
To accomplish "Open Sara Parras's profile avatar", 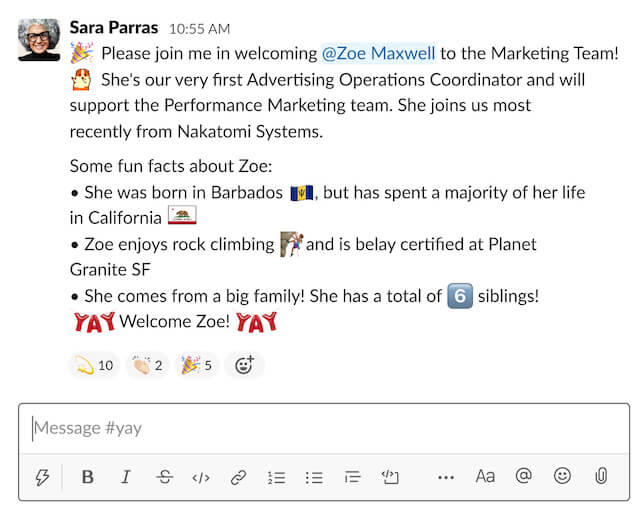I will click(x=39, y=39).
